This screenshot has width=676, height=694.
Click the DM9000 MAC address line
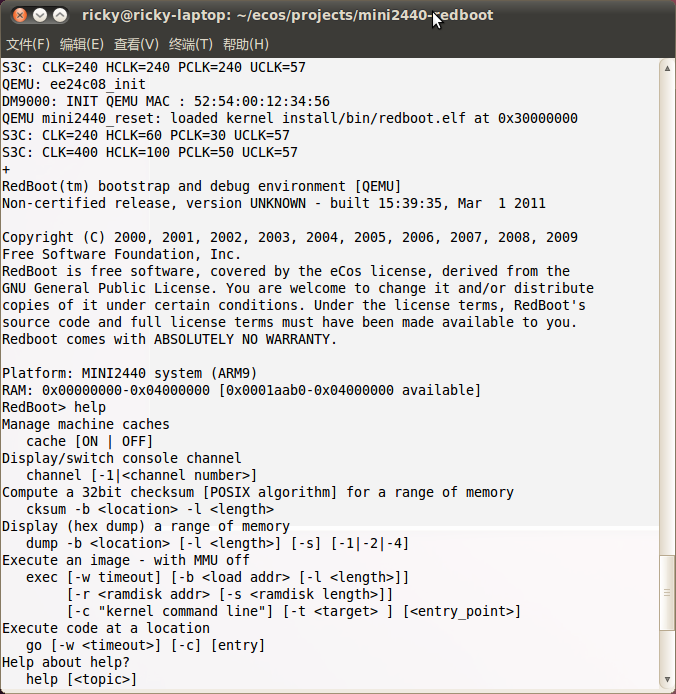tap(166, 101)
